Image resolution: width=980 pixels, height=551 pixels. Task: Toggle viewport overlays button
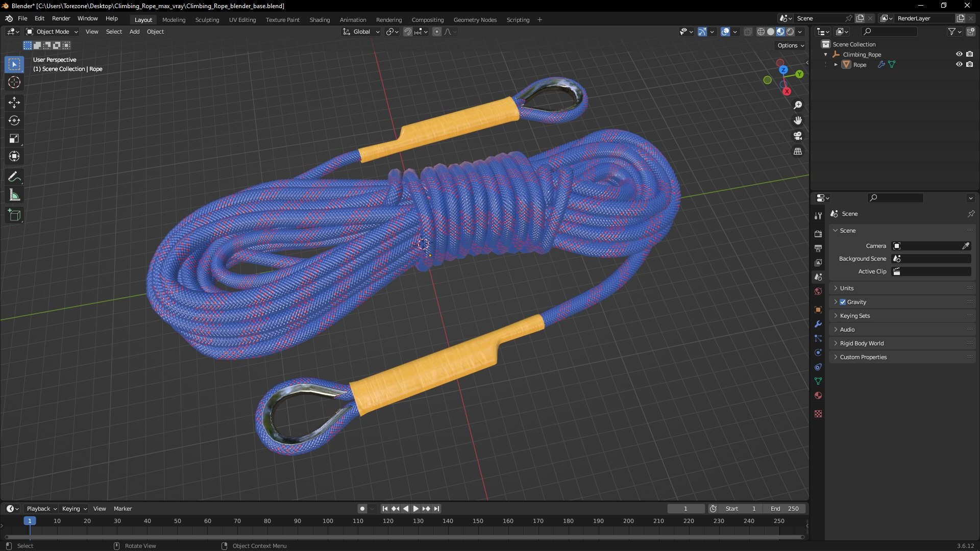[x=725, y=32]
